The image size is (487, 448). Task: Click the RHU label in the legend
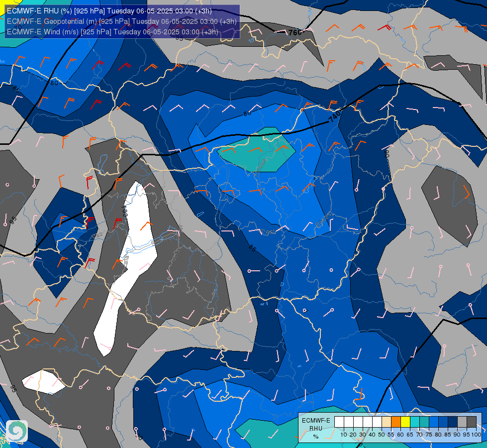[x=316, y=429]
